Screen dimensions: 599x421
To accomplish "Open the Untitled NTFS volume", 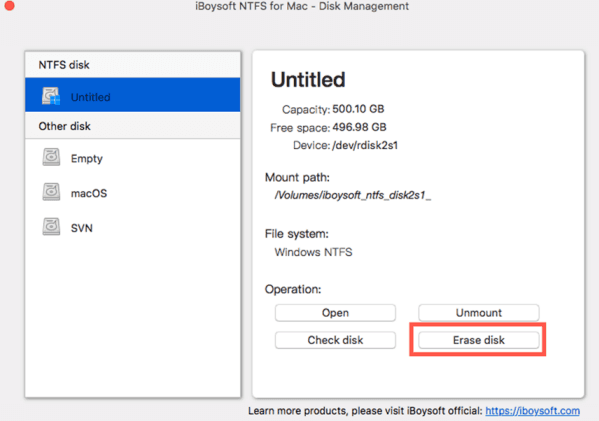I will coord(335,313).
